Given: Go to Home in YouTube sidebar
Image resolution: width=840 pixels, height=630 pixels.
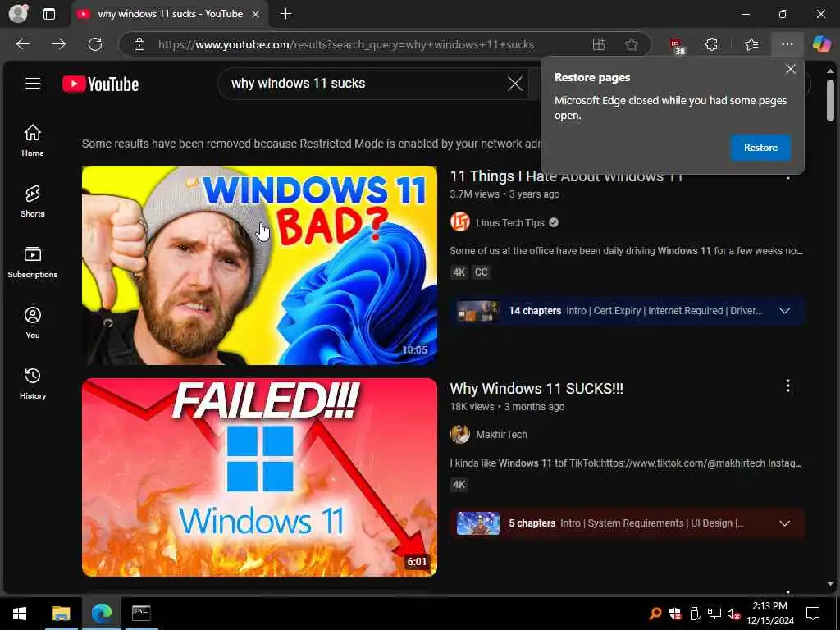Looking at the screenshot, I should pos(33,140).
